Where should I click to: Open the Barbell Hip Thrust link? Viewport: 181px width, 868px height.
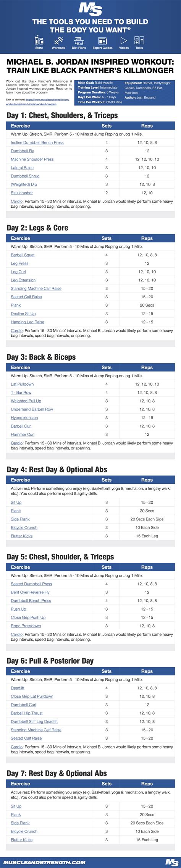point(27,713)
